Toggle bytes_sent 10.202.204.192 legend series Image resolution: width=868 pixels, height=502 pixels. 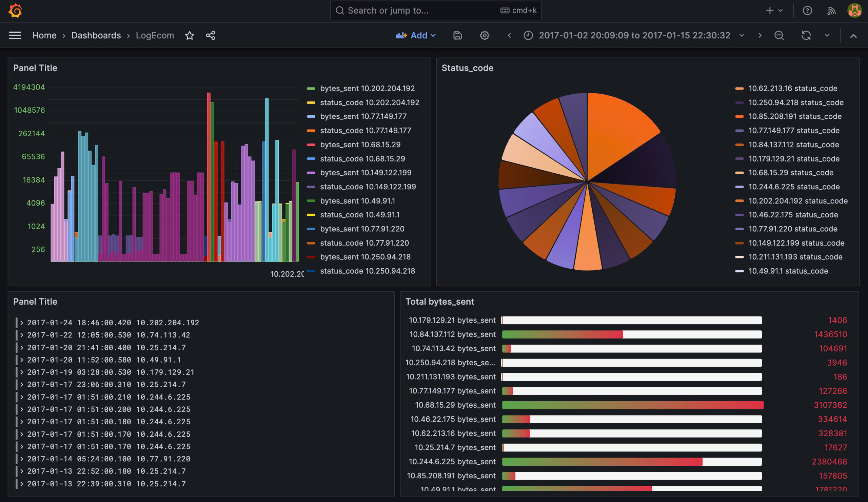367,88
